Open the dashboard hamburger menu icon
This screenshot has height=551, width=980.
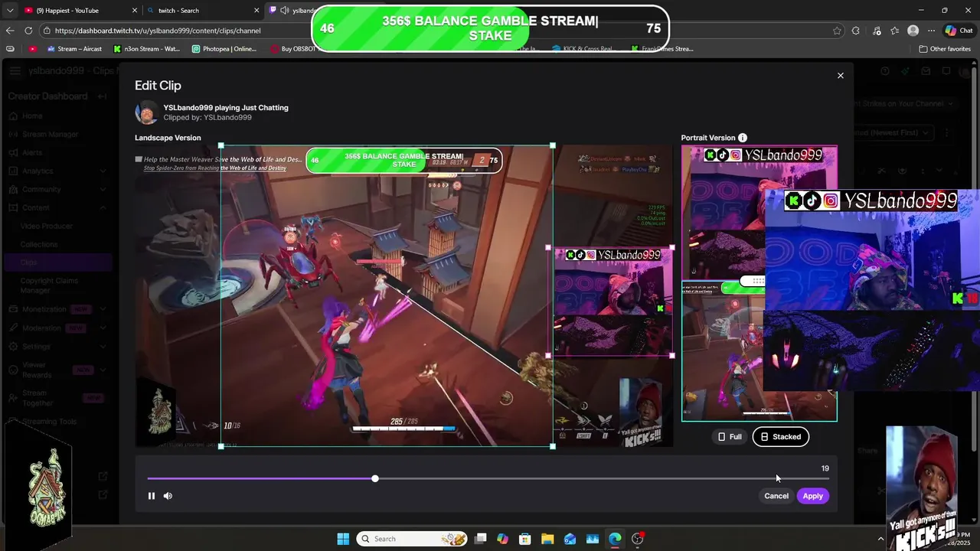click(x=15, y=71)
